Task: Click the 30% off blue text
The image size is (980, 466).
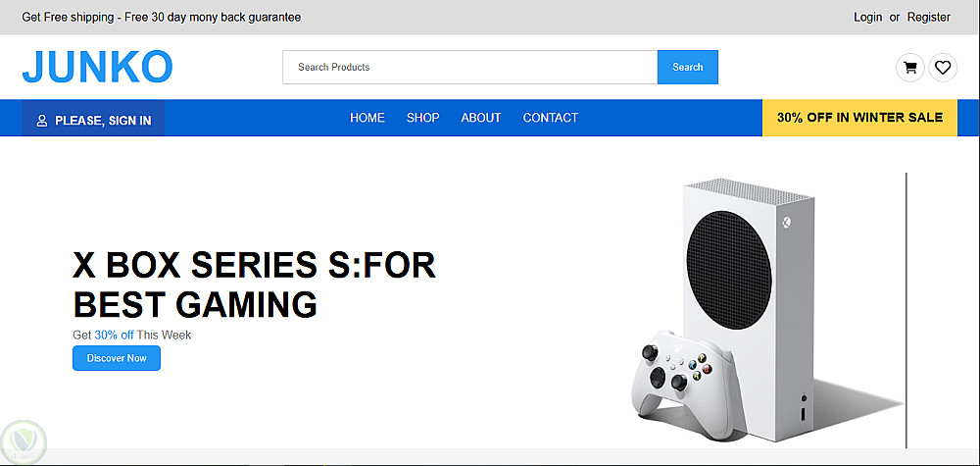Action: [x=114, y=335]
